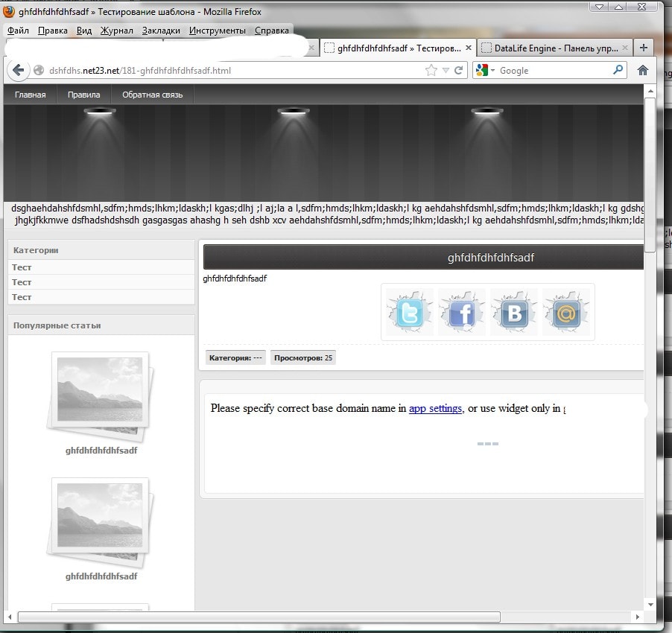Open the Правка menu
The width and height of the screenshot is (672, 633).
point(53,31)
